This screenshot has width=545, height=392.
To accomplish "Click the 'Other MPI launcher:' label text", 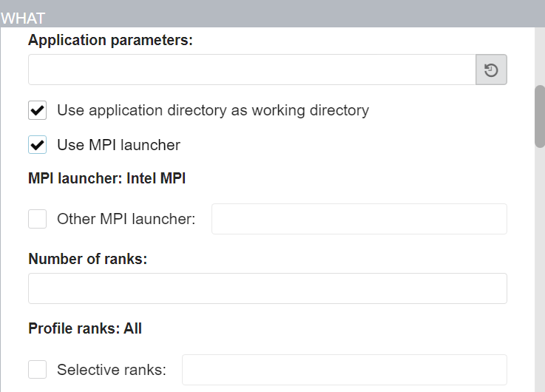I will click(x=126, y=219).
